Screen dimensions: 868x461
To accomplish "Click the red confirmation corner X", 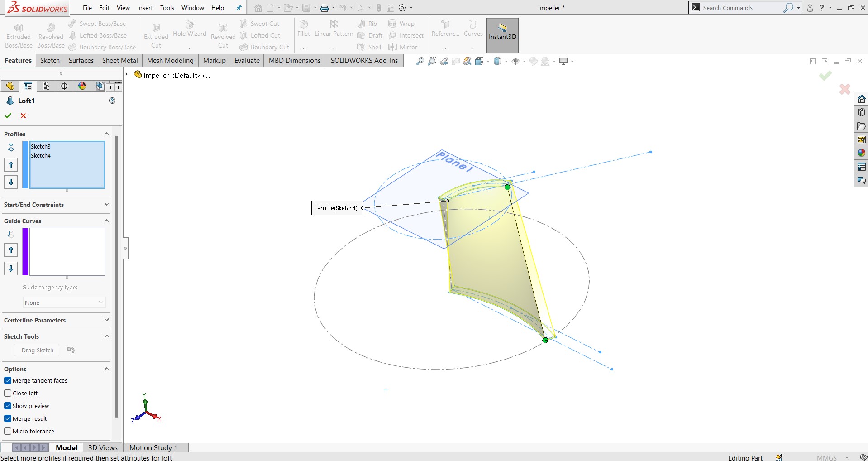I will tap(844, 89).
